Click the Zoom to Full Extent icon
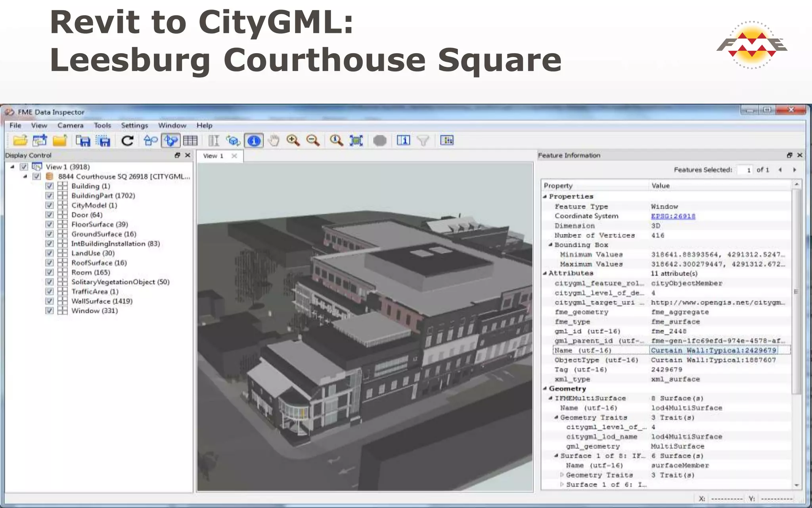Image resolution: width=812 pixels, height=508 pixels. click(356, 140)
